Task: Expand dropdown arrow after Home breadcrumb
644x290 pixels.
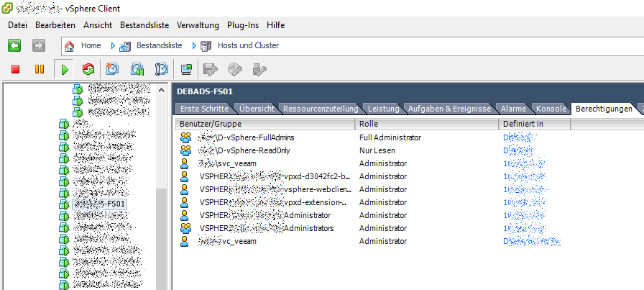Action: [113, 46]
